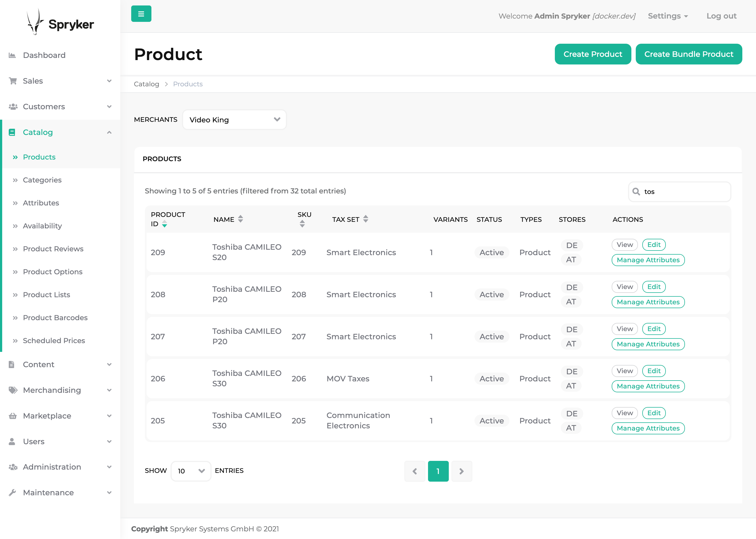The image size is (756, 539).
Task: Click the search magnifier icon in the table filter
Action: pyautogui.click(x=636, y=192)
